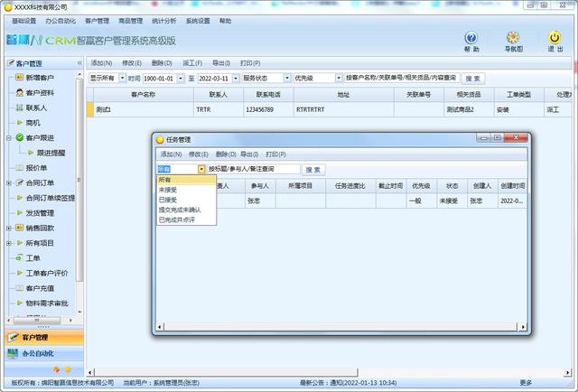The image size is (578, 392).
Task: Select 客户充值 in the sidebar
Action: [40, 288]
